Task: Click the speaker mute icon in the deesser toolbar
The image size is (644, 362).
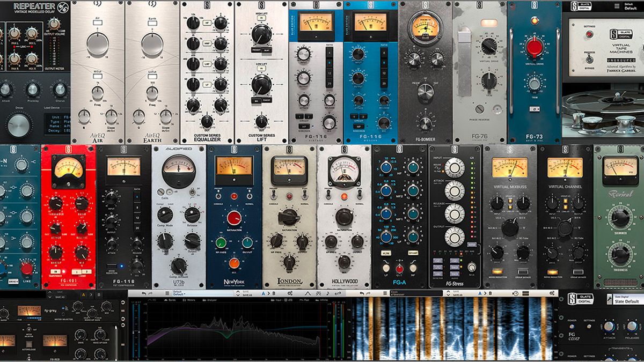Action: pyautogui.click(x=515, y=293)
